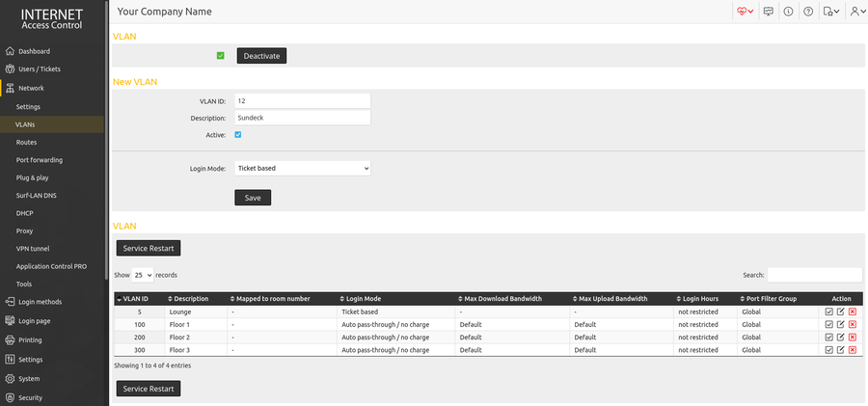868x406 pixels.
Task: Delete the Floor 2 VLAN with red X
Action: click(x=853, y=338)
